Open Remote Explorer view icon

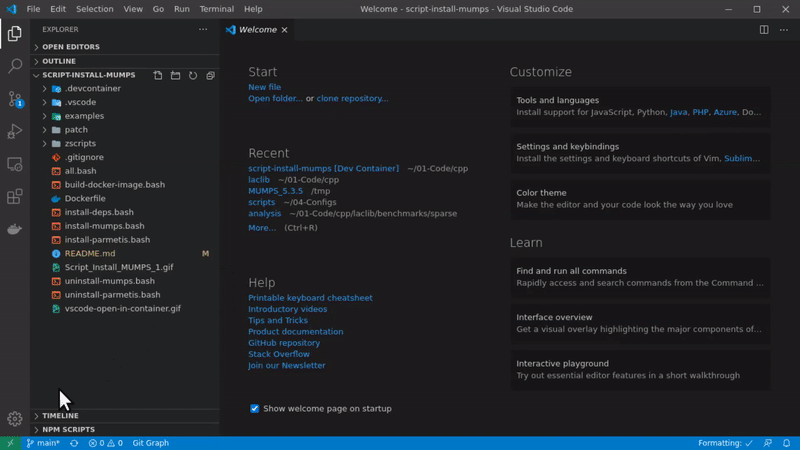tap(14, 164)
